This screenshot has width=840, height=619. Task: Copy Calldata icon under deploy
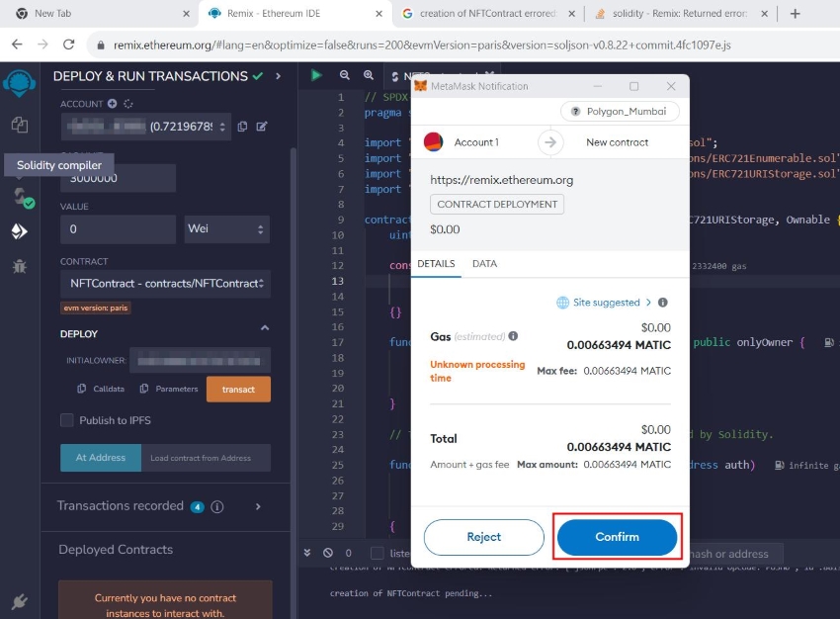pyautogui.click(x=81, y=389)
